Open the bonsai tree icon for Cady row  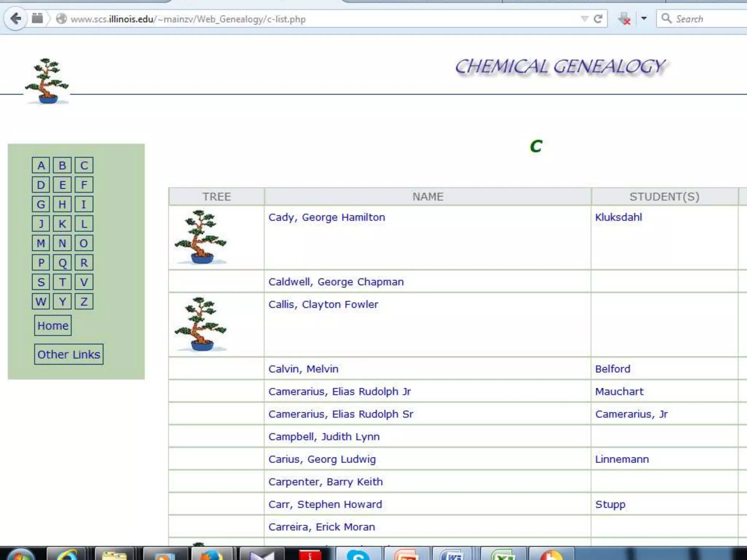pos(200,237)
